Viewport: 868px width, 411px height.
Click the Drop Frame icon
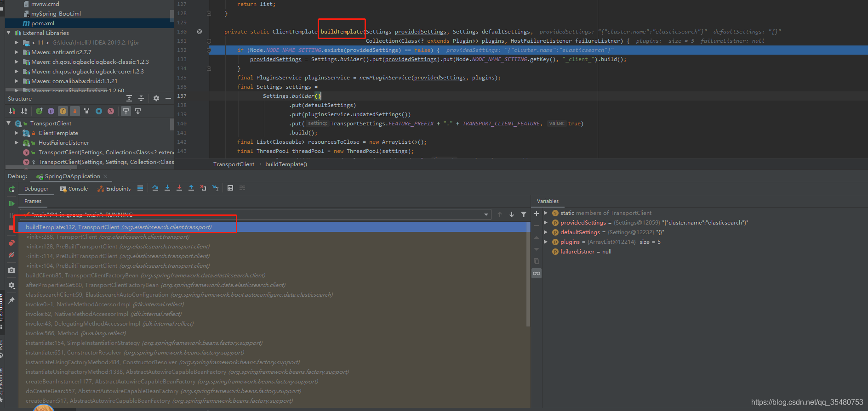click(203, 188)
